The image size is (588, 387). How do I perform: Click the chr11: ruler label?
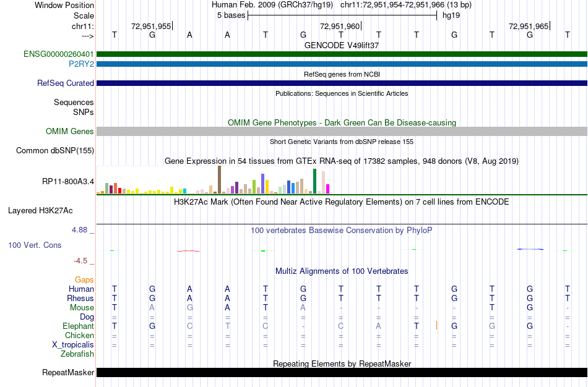(83, 26)
